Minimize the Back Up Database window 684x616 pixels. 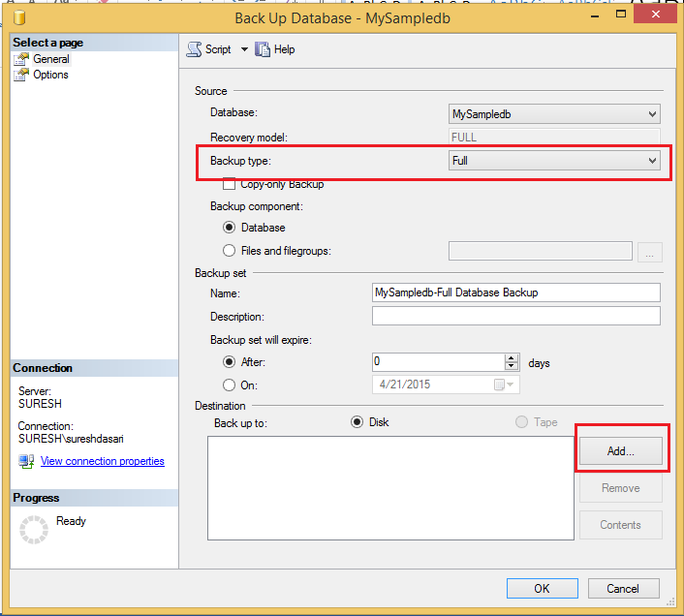pyautogui.click(x=595, y=15)
